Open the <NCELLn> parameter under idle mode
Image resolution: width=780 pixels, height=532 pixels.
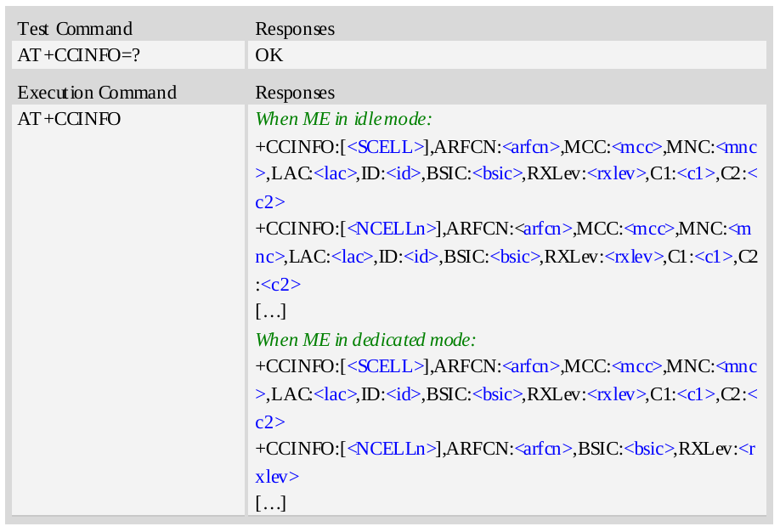[392, 229]
